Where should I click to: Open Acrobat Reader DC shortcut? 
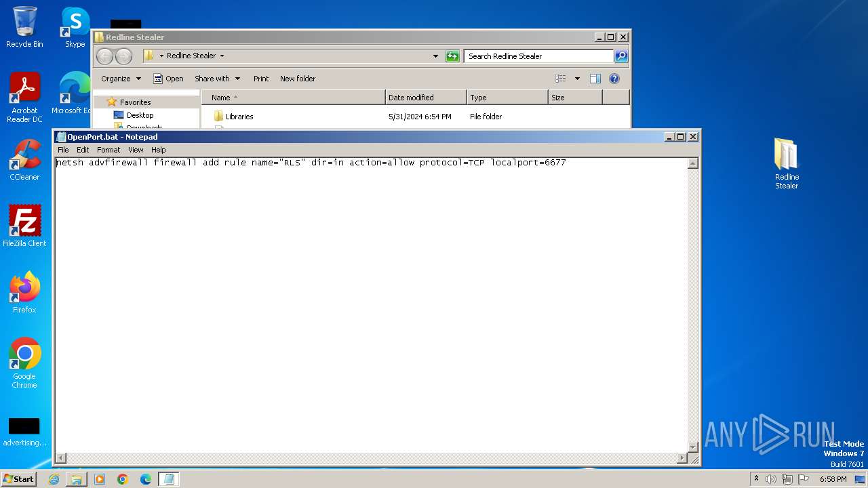pos(24,98)
